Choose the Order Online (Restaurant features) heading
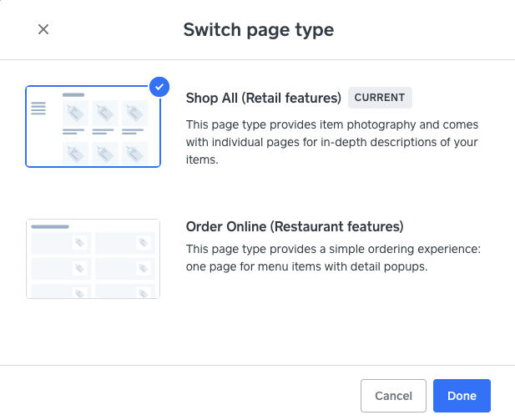 coord(294,226)
